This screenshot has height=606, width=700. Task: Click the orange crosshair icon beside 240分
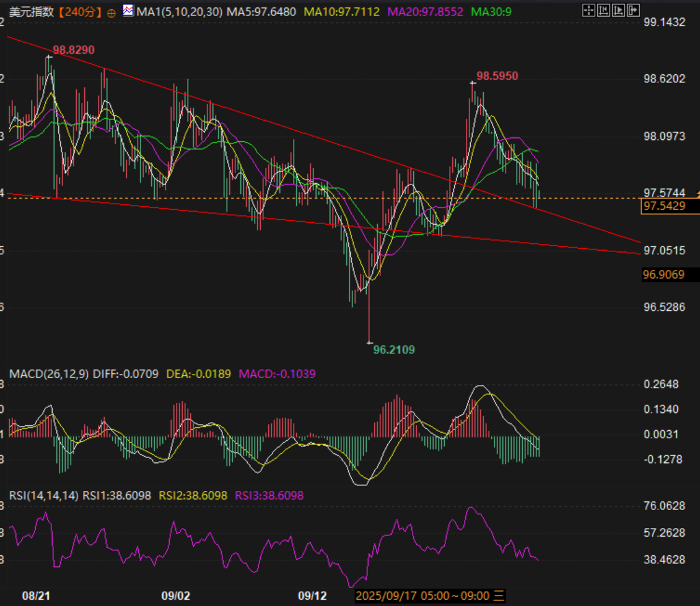pos(111,12)
